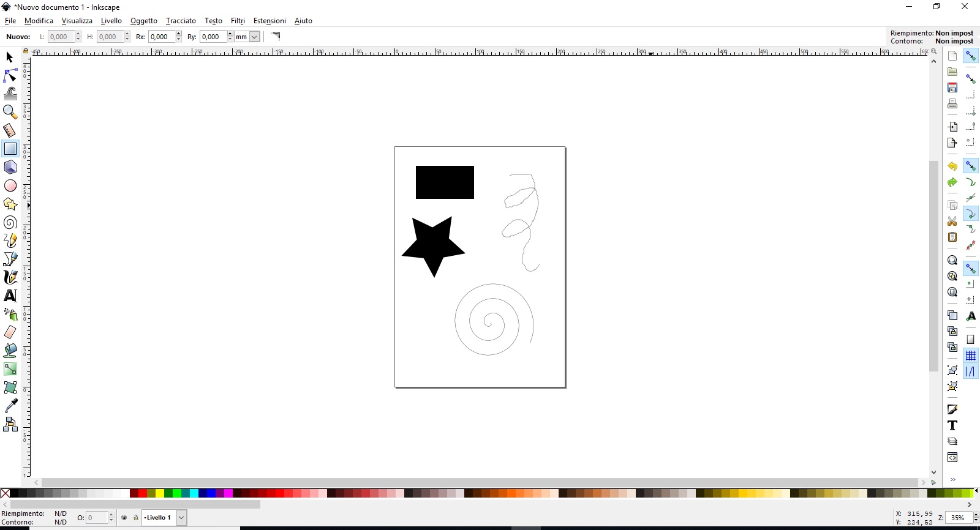Toggle snap to grids button
The height and width of the screenshot is (530, 980).
971,356
